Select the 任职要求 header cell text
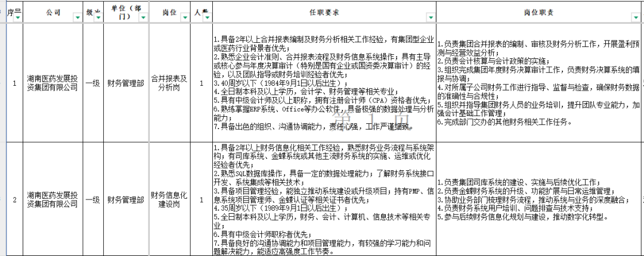Image resolution: width=644 pixels, height=256 pixels. coord(324,12)
